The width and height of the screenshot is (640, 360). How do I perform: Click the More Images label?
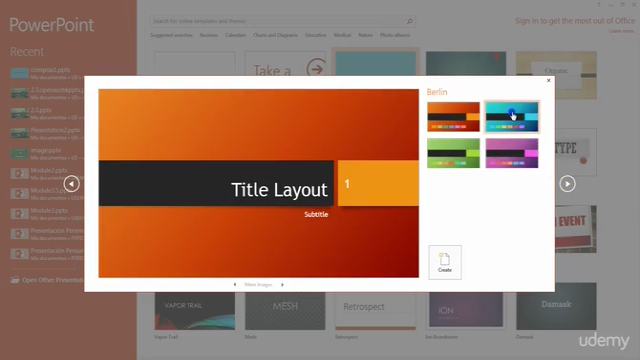click(x=258, y=284)
